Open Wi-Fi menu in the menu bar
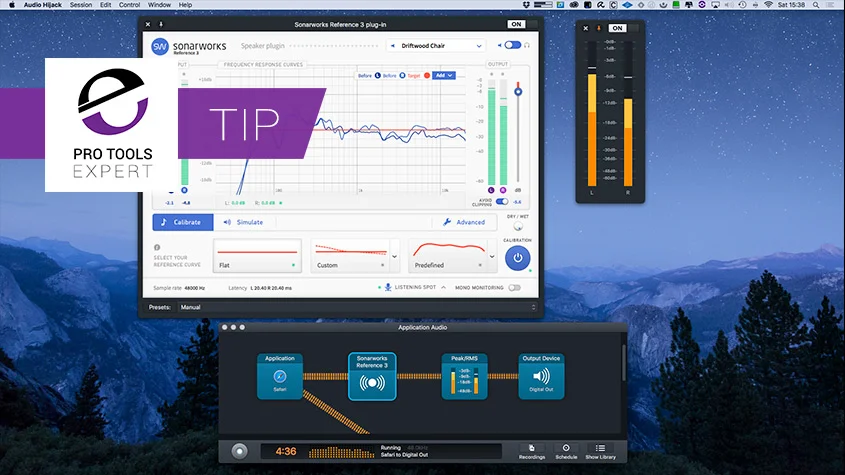 click(768, 5)
